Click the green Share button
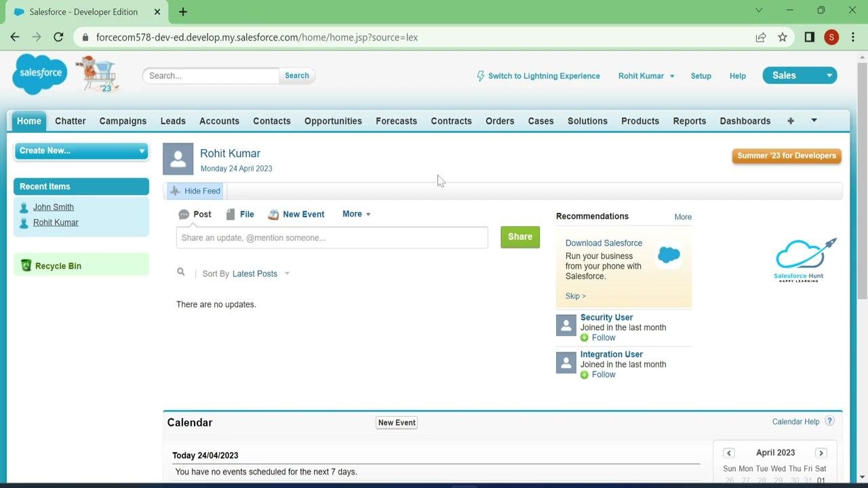 click(520, 237)
